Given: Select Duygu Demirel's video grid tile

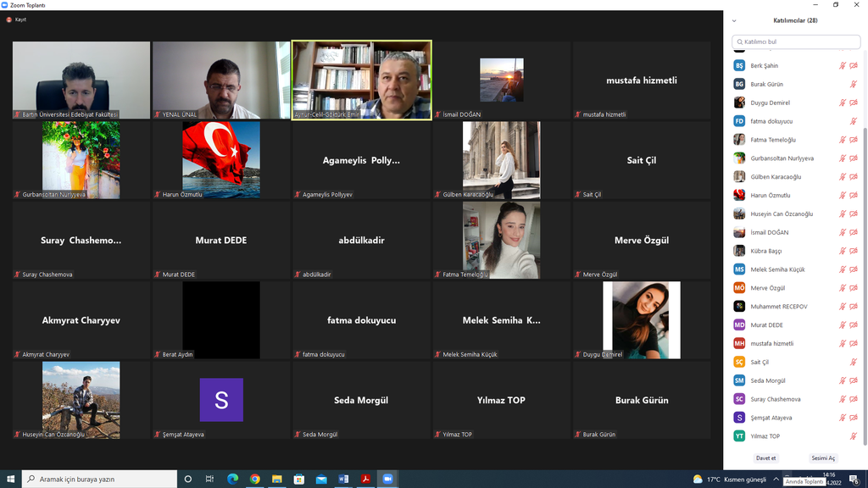Looking at the screenshot, I should click(x=642, y=320).
